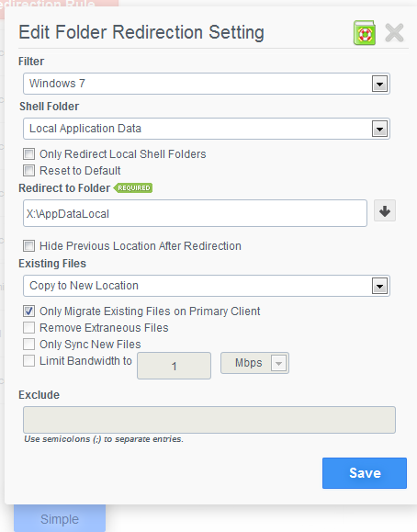
Task: Save the folder redirection setting
Action: pyautogui.click(x=365, y=473)
